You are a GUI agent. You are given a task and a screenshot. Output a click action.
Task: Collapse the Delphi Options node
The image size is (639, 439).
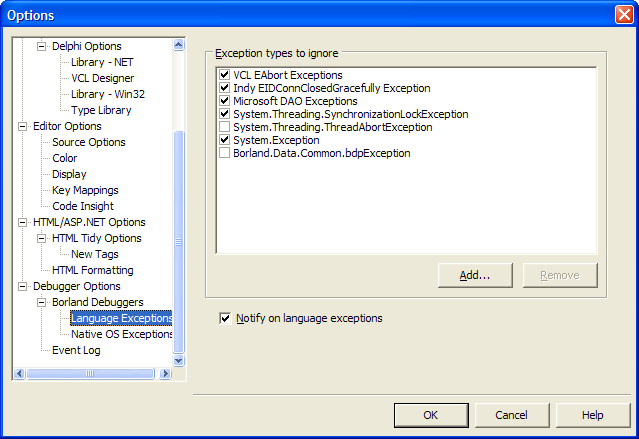41,46
